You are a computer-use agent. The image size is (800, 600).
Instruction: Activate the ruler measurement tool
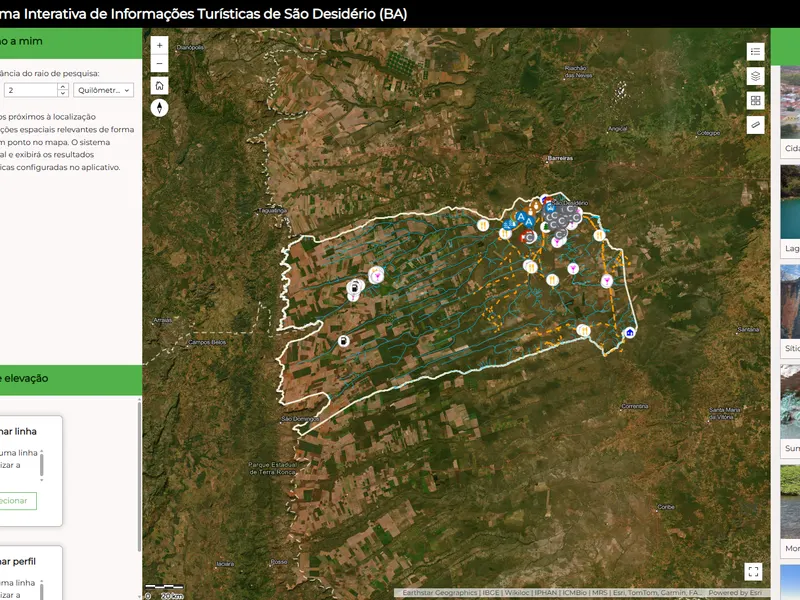point(755,125)
